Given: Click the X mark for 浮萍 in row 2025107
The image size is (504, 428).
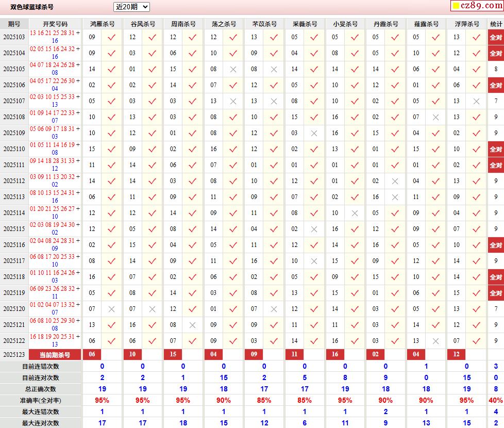Looking at the screenshot, I should [476, 101].
